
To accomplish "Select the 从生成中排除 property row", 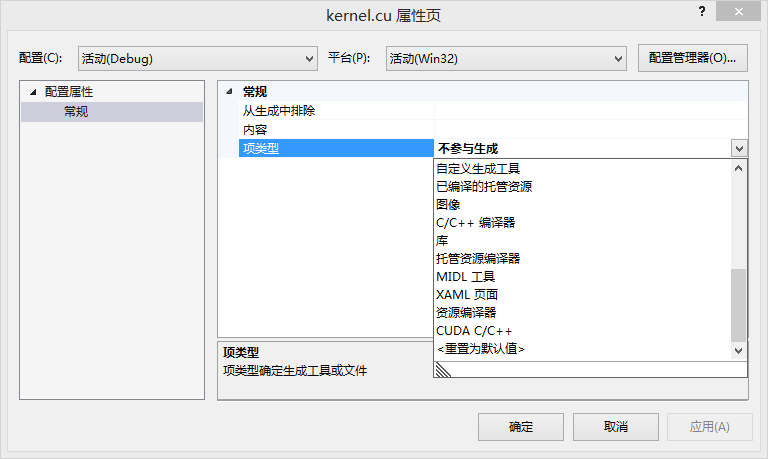I will [x=493, y=111].
